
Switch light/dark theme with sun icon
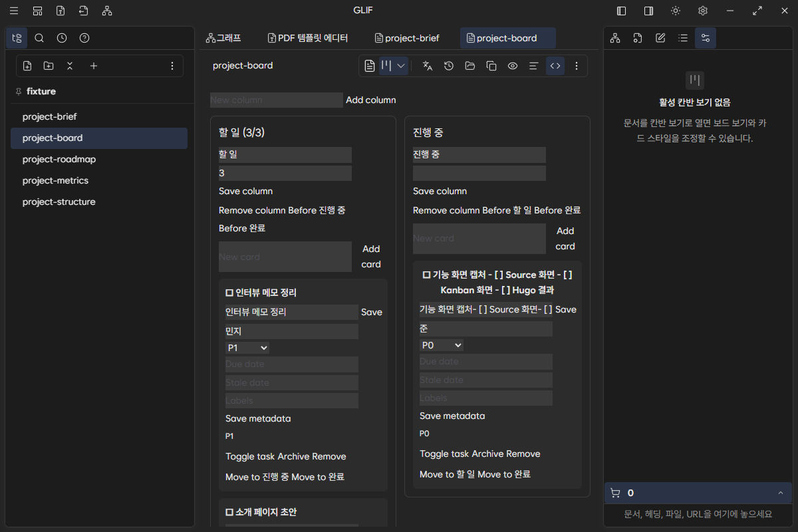[x=676, y=11]
